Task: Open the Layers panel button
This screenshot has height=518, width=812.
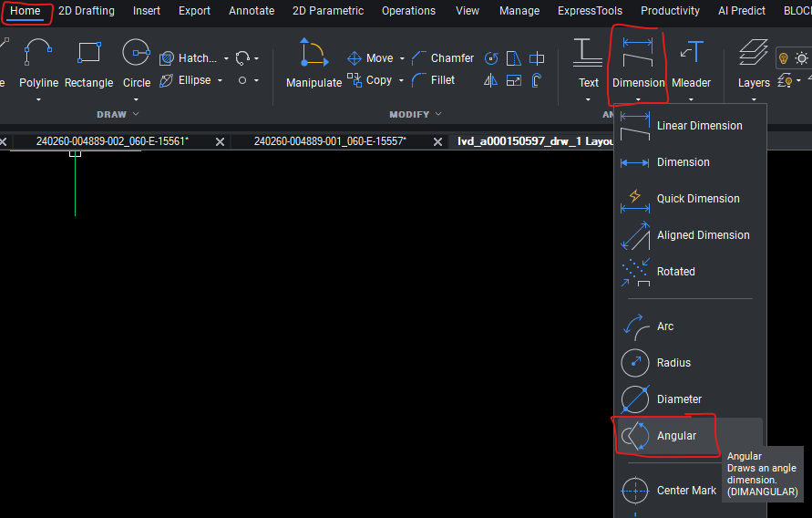Action: pyautogui.click(x=754, y=63)
